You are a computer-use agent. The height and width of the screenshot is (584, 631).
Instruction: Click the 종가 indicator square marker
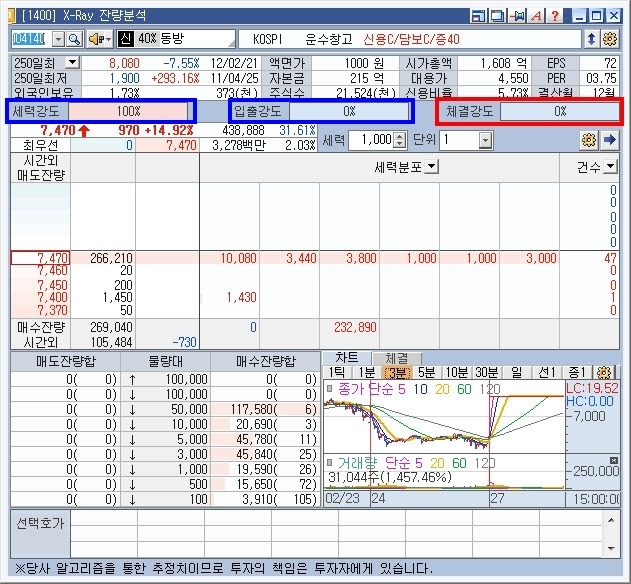pos(330,388)
